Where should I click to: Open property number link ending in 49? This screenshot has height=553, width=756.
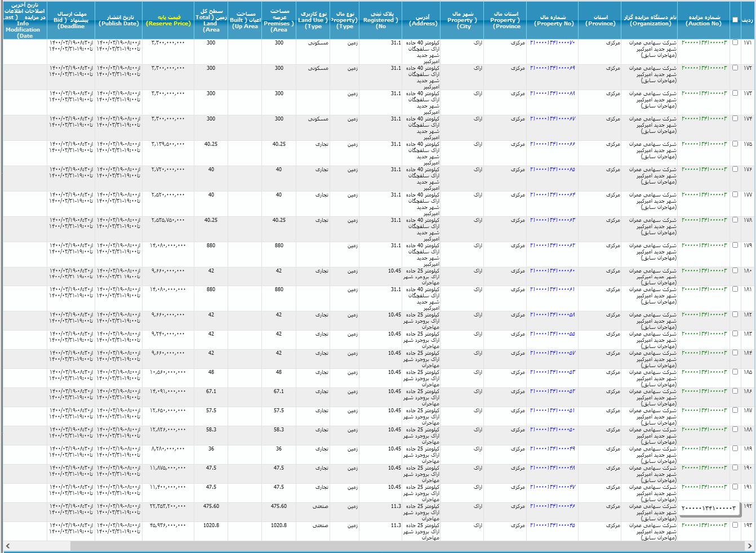[553, 449]
